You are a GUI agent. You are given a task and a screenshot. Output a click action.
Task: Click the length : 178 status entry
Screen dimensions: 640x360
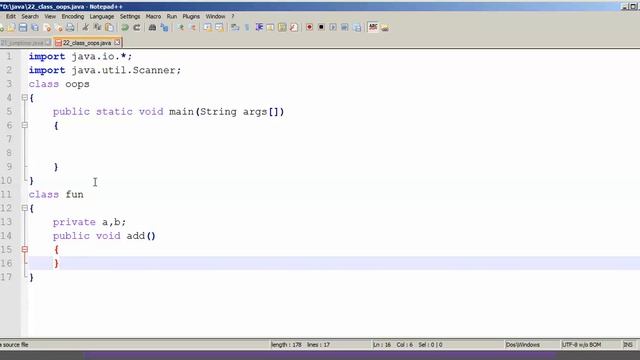pos(287,345)
